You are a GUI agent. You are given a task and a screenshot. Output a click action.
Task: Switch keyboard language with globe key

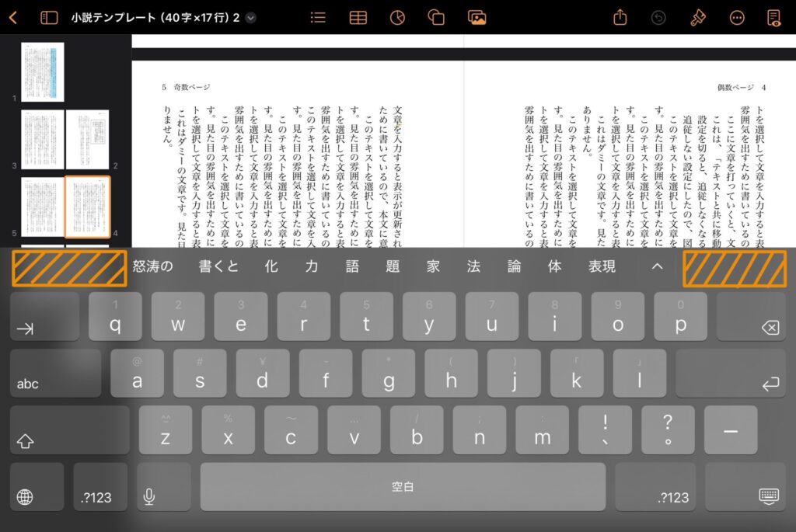[26, 497]
